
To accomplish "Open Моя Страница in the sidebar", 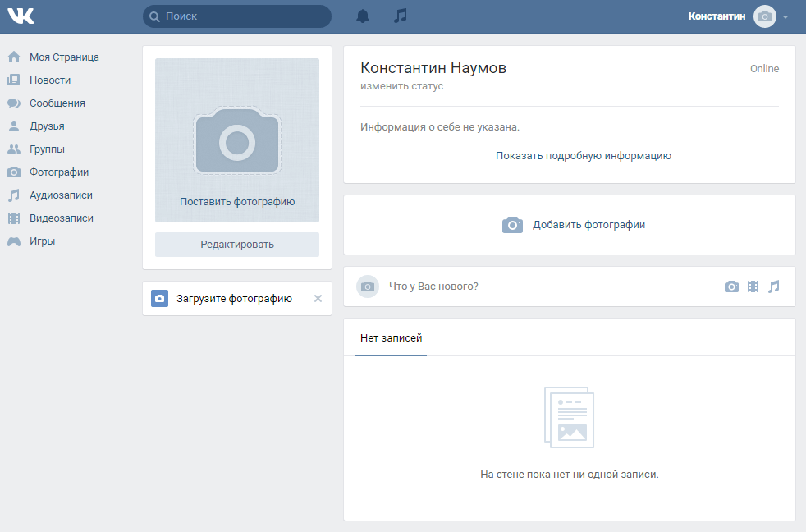I will tap(64, 57).
